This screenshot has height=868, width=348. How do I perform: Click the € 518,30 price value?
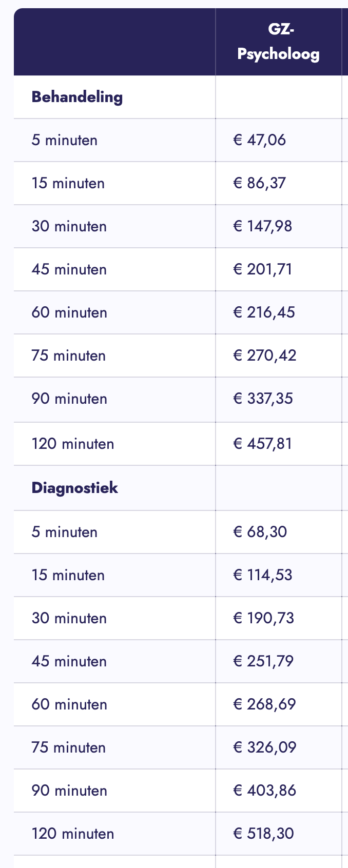pyautogui.click(x=263, y=834)
